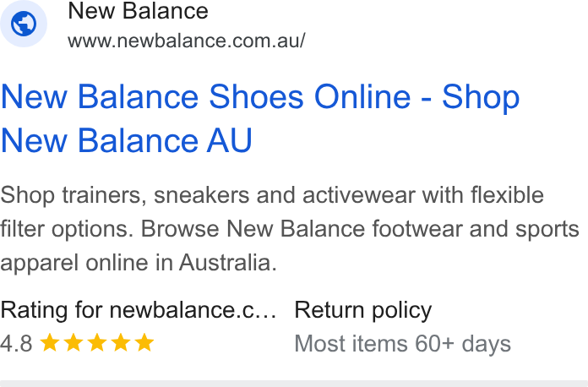Click 'Most items 60+ days' text

pos(402,344)
